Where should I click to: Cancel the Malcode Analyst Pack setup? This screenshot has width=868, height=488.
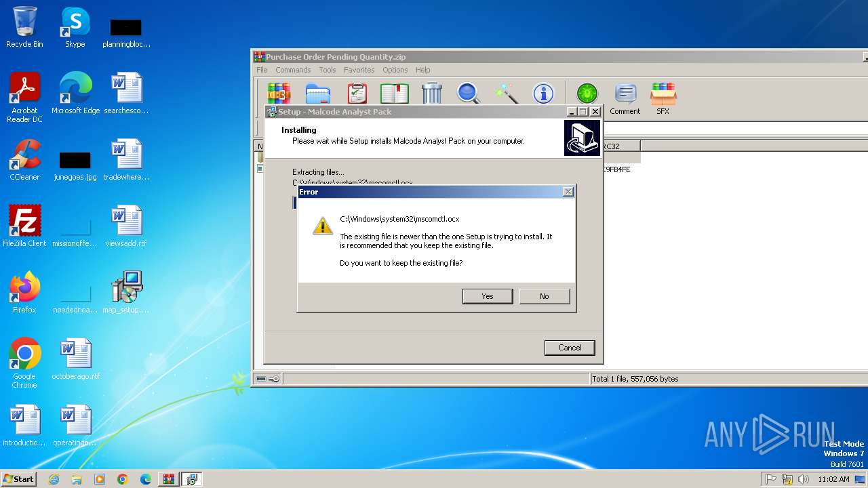point(570,348)
